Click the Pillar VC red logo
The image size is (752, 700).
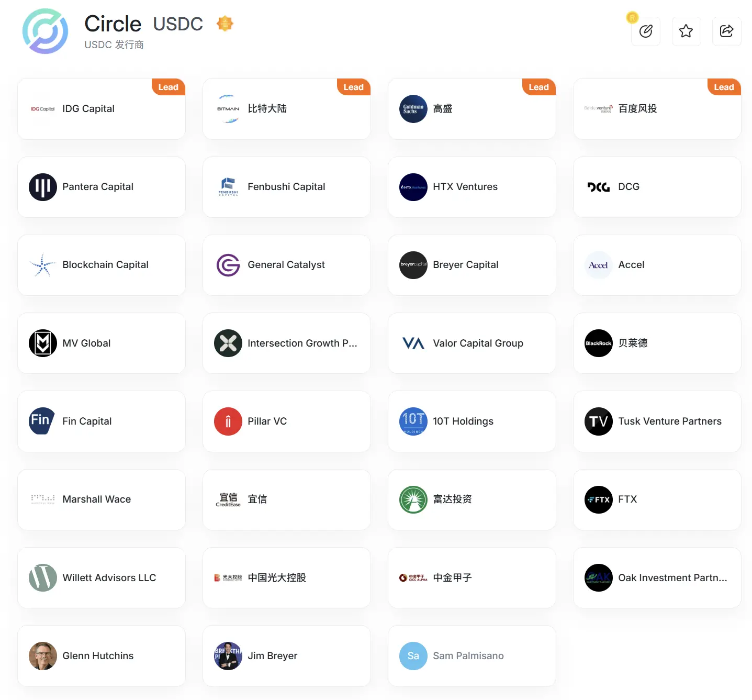[x=228, y=421]
